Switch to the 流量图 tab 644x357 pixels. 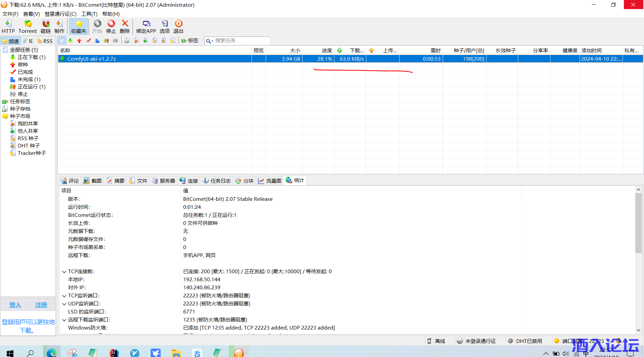(x=270, y=181)
